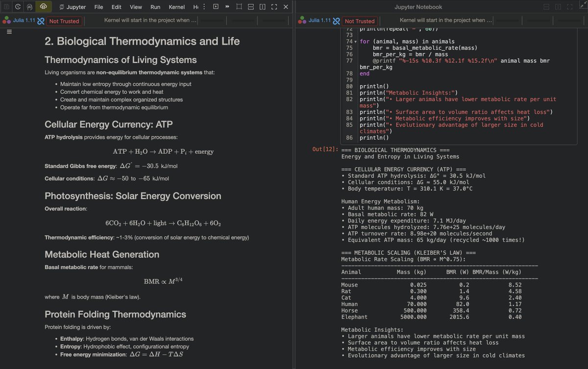Click the highlighted yellow icon in left toolbar

43,7
